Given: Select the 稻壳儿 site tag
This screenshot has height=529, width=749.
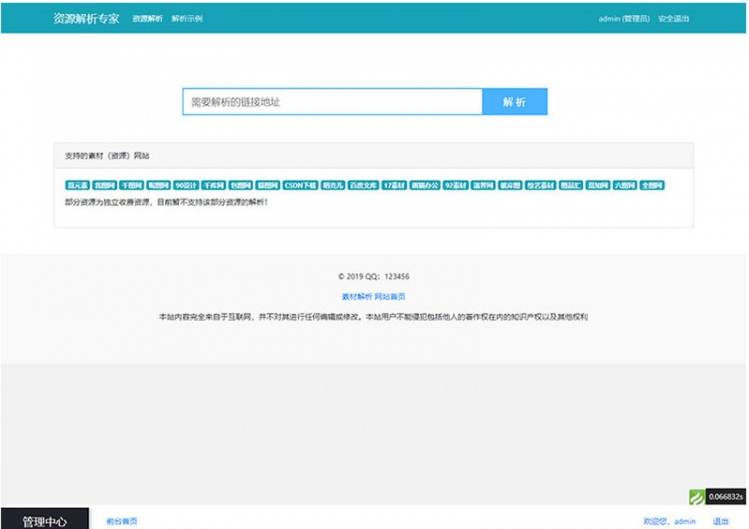Looking at the screenshot, I should click(x=333, y=185).
